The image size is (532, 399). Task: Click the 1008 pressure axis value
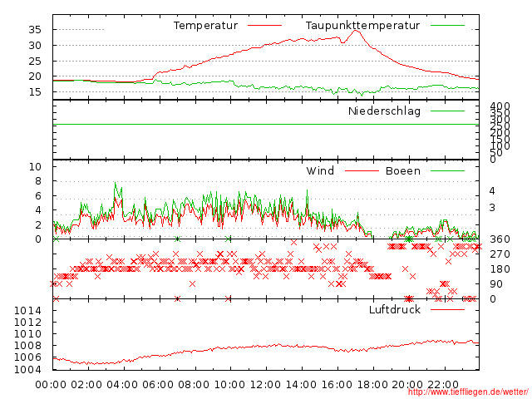tap(27, 346)
